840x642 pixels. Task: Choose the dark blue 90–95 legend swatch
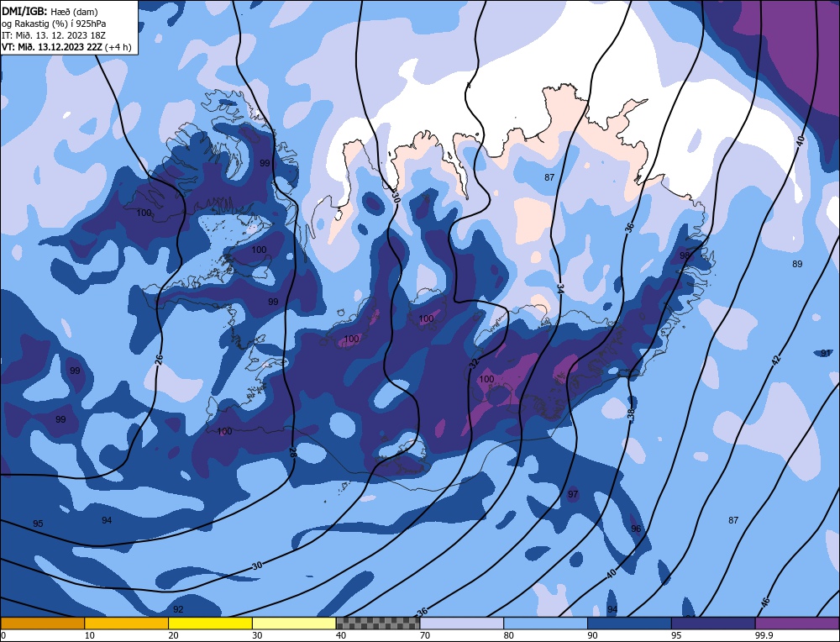tap(629, 624)
